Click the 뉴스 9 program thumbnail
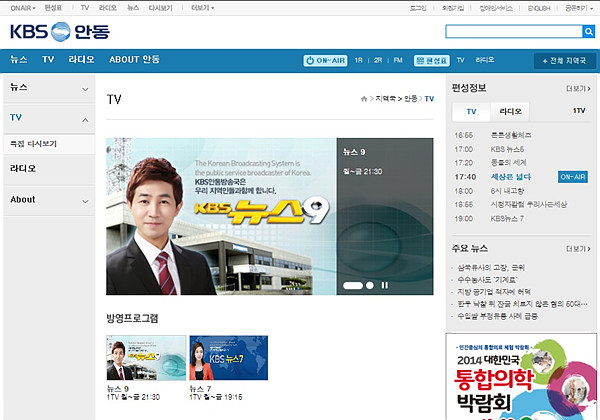 point(146,358)
